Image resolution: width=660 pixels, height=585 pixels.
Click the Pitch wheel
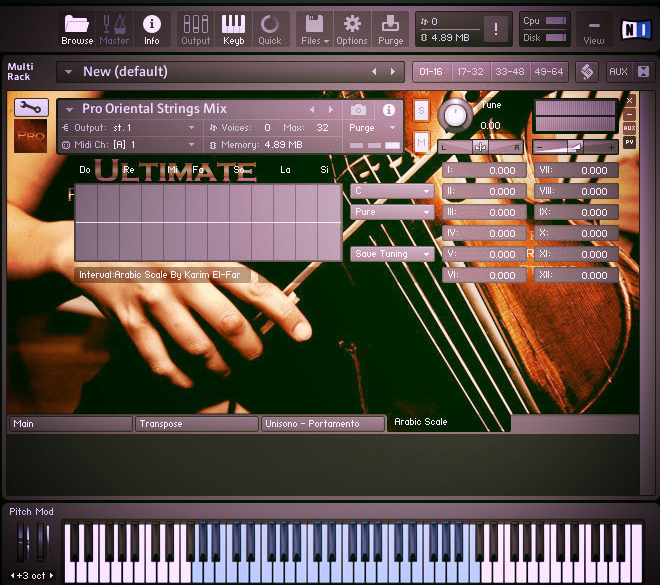[x=21, y=541]
